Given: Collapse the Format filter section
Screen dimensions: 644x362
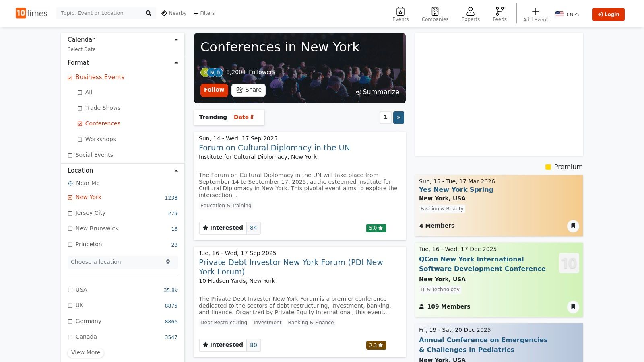Looking at the screenshot, I should point(176,63).
